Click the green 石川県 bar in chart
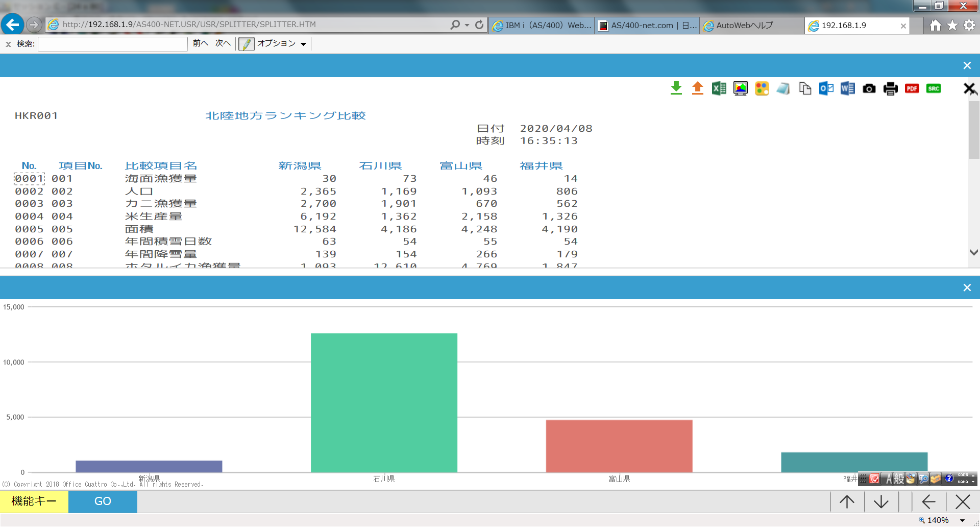Screen dimensions: 980x527 pos(384,402)
